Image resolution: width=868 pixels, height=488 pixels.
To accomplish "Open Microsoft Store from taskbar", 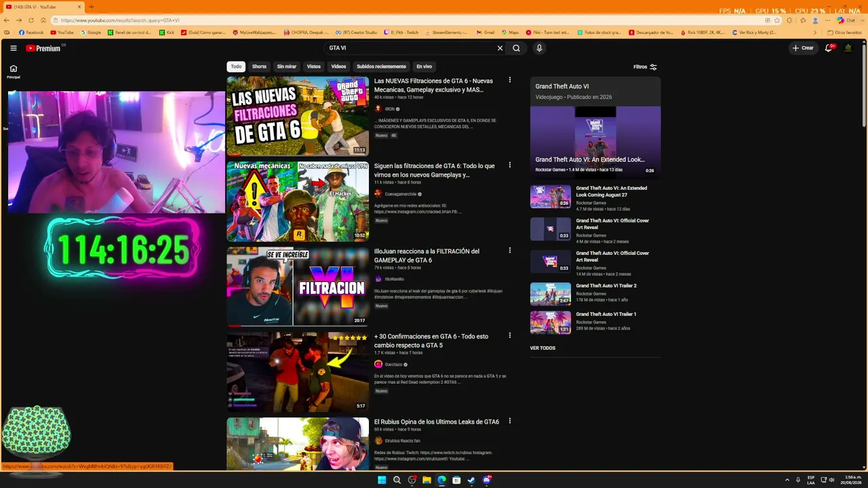I will 456,480.
